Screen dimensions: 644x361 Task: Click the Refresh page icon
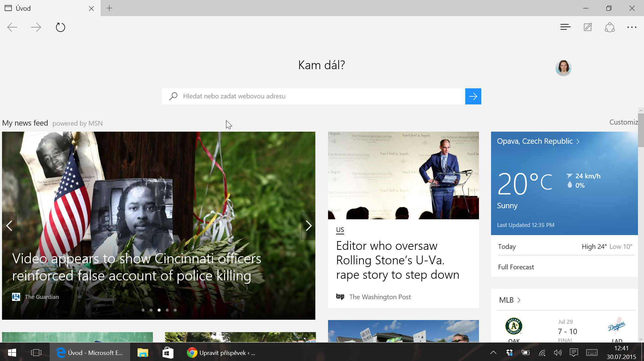60,27
